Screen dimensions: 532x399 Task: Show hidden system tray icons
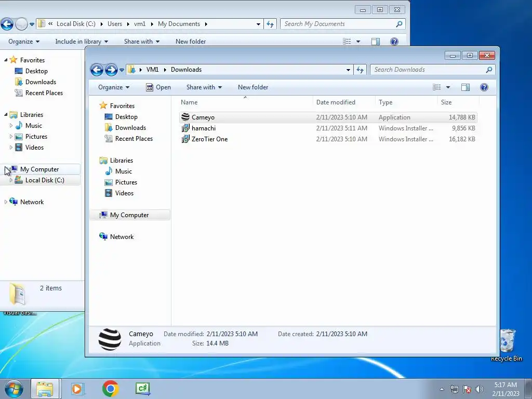click(442, 389)
